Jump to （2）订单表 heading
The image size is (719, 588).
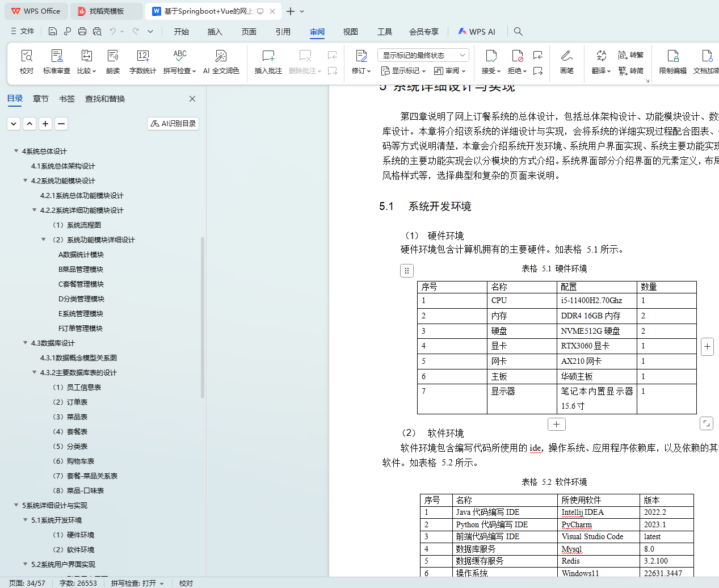click(x=69, y=402)
